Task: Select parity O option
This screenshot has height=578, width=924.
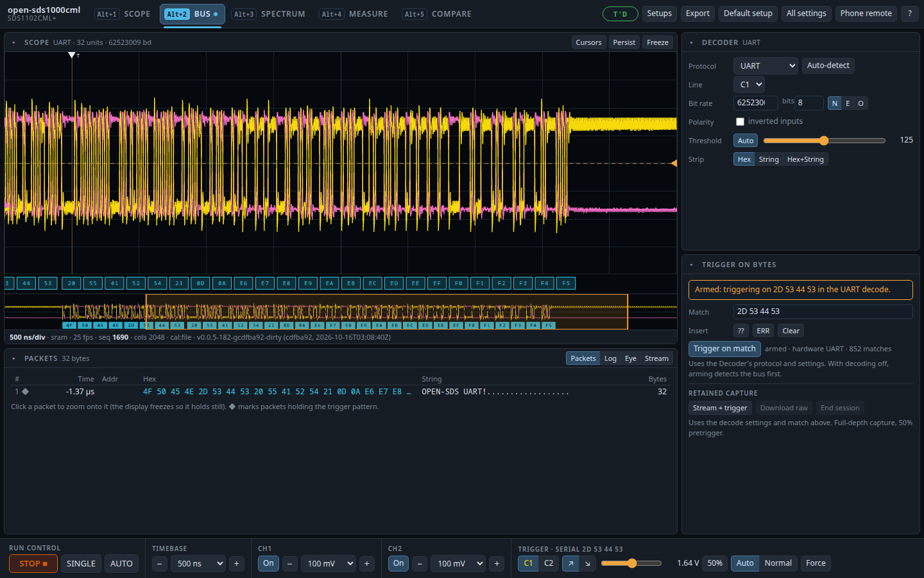Action: 861,103
